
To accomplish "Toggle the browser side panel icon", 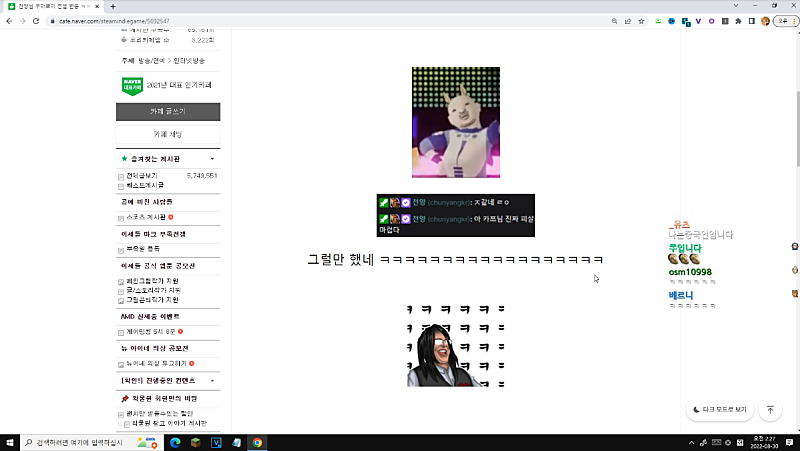I will pyautogui.click(x=752, y=21).
